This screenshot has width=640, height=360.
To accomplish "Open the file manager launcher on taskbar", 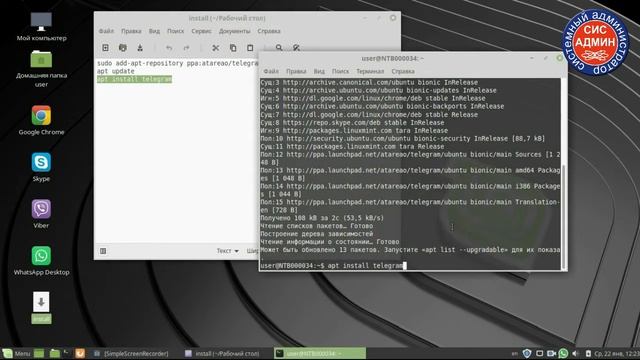I will click(x=54, y=353).
